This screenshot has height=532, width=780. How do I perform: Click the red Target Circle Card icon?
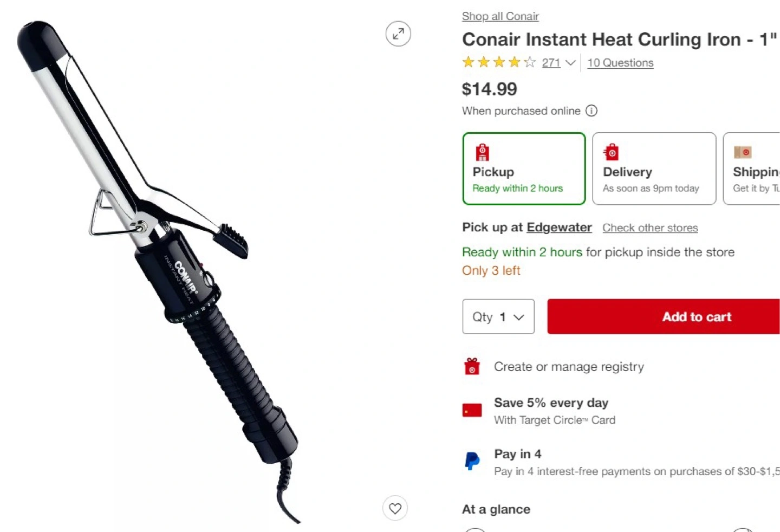pos(472,410)
